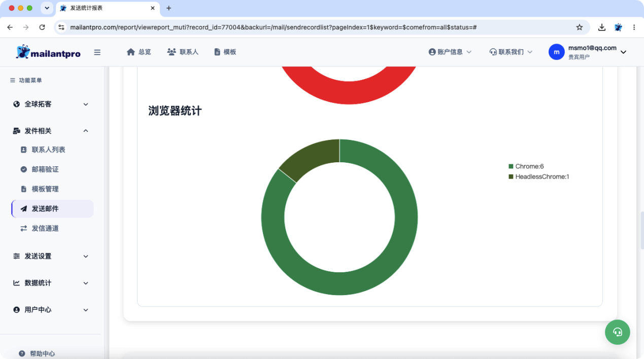The width and height of the screenshot is (644, 359).
Task: Close the 发送统计报表 tab
Action: (x=152, y=8)
